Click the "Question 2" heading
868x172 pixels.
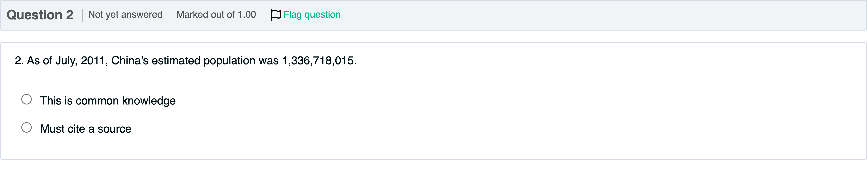click(40, 15)
